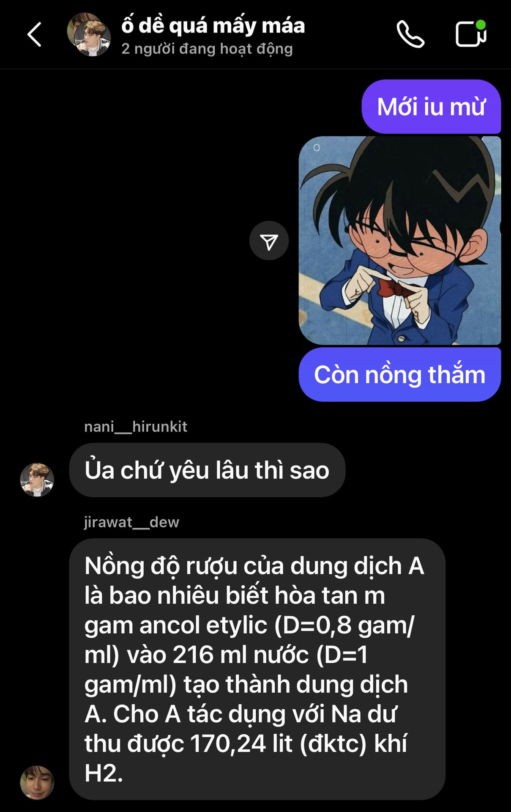Select the "Còn nồng thắm" message bubble
Screen dimensions: 511x812
[400, 375]
